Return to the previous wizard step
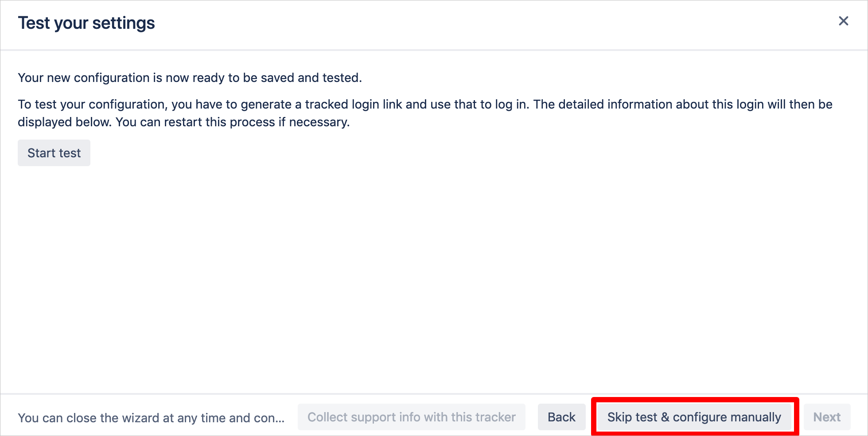This screenshot has height=436, width=868. coord(561,417)
